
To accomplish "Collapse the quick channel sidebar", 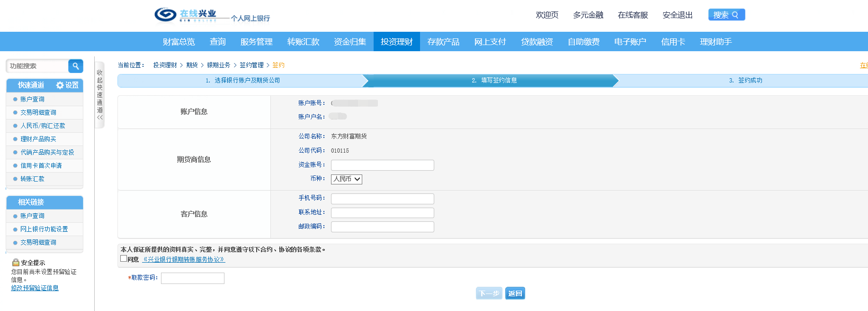I will pyautogui.click(x=99, y=95).
